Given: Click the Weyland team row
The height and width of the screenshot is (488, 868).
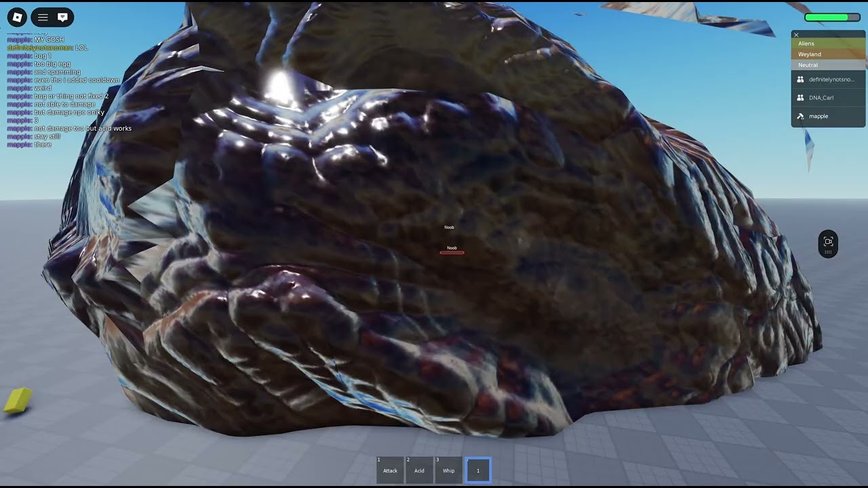Looking at the screenshot, I should pyautogui.click(x=828, y=54).
